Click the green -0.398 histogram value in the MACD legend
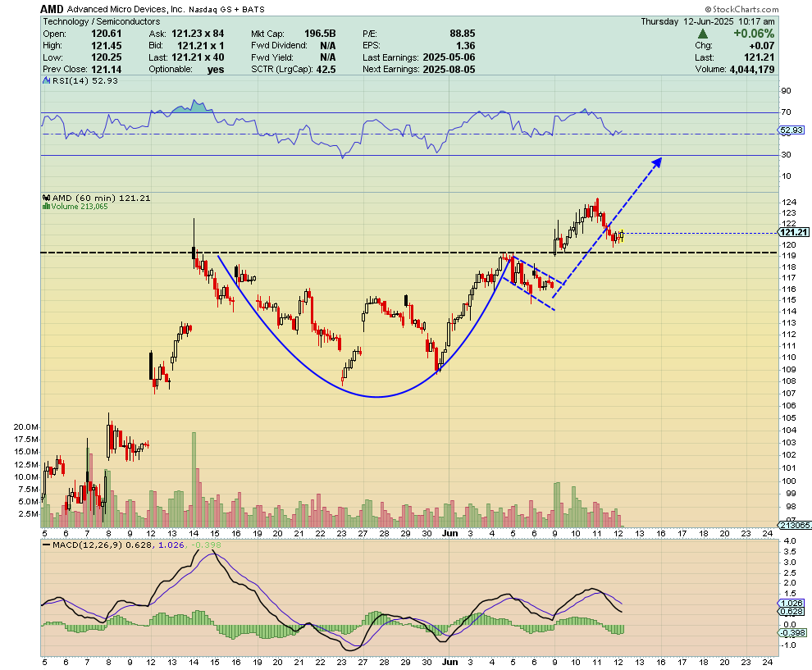This screenshot has height=670, width=812. (206, 545)
